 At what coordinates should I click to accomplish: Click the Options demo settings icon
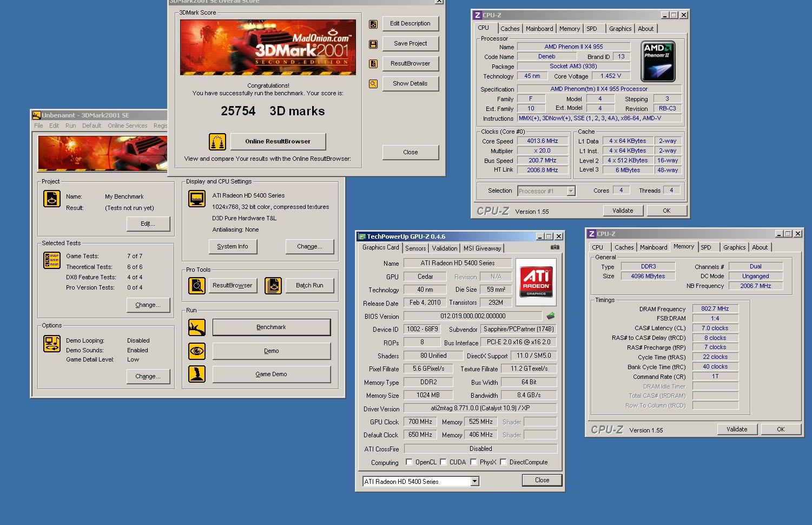(52, 344)
